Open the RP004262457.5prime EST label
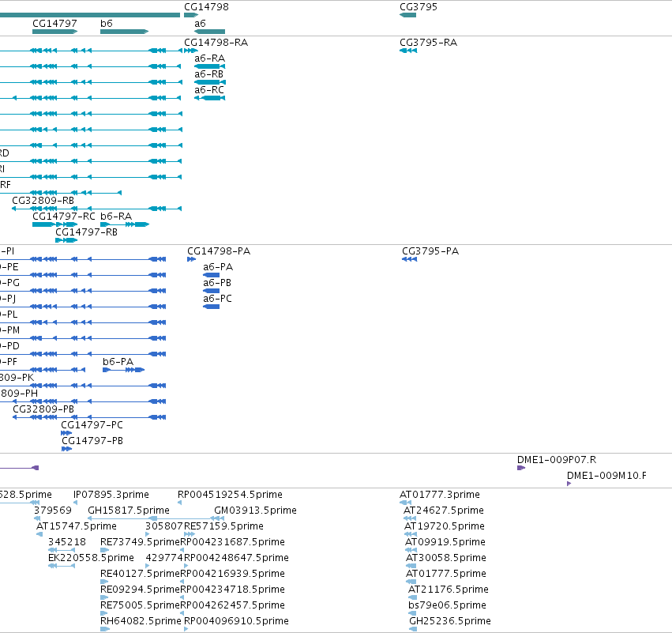This screenshot has height=633, width=672. point(232,605)
